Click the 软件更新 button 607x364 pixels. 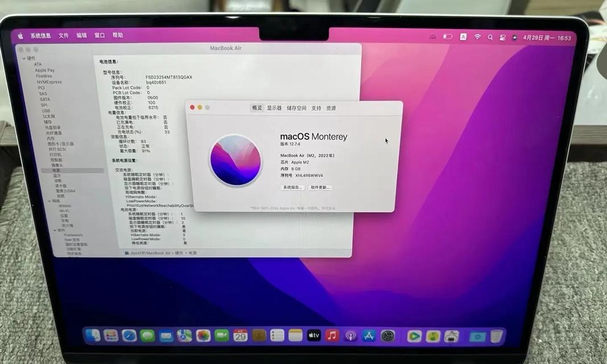pos(320,188)
